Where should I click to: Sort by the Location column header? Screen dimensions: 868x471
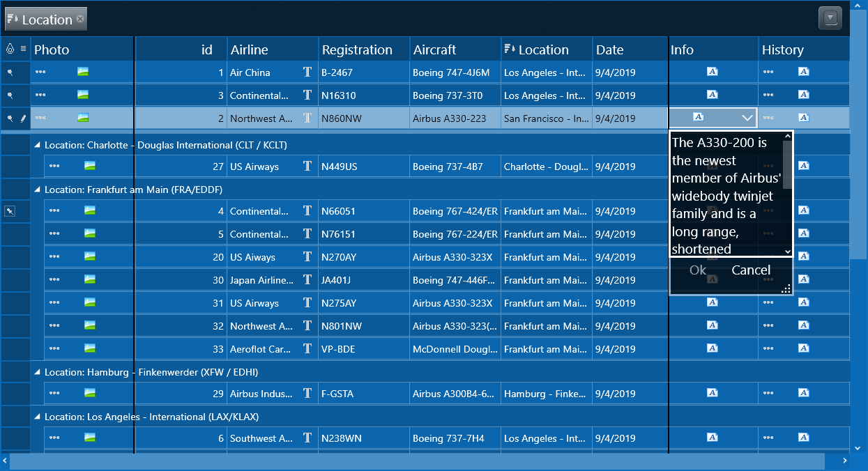tap(543, 49)
